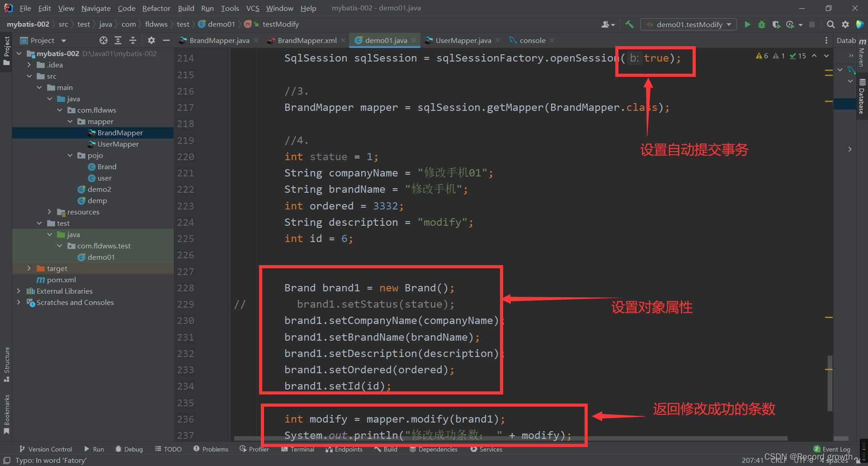This screenshot has height=466, width=868.
Task: Click testModify breadcrumb in navigation bar
Action: (280, 24)
